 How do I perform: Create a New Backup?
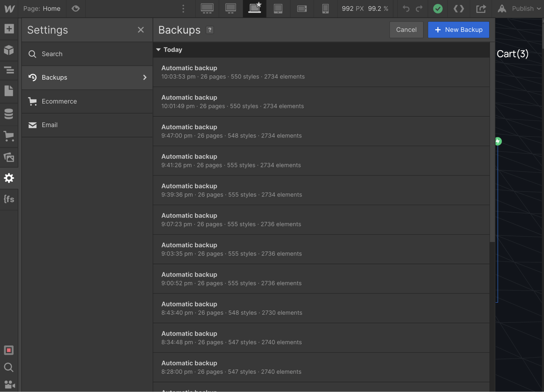pos(459,30)
